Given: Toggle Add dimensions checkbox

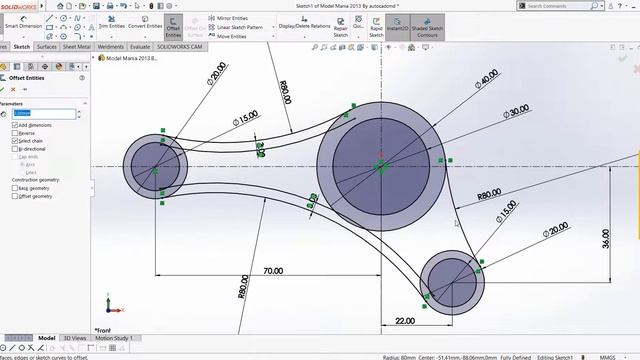Looking at the screenshot, I should coord(15,125).
